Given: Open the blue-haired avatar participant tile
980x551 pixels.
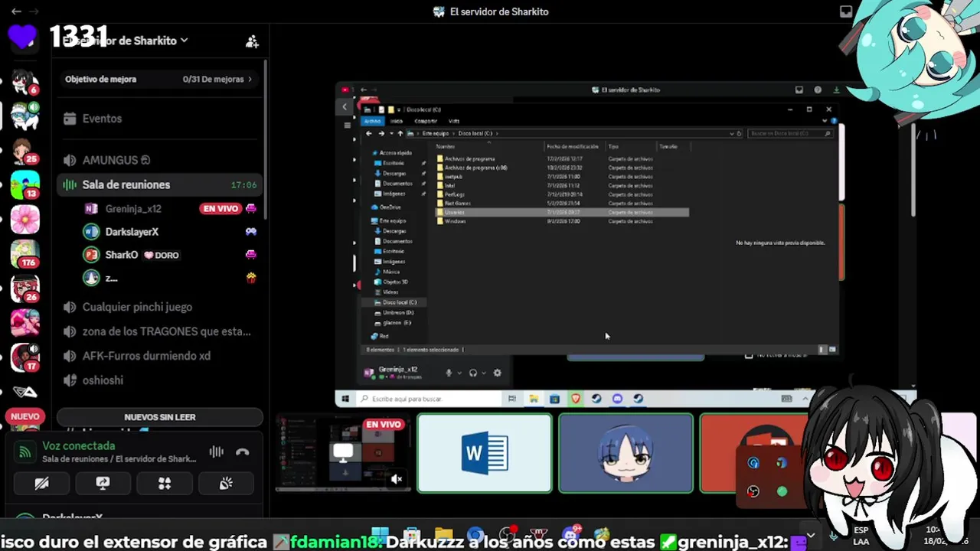Looking at the screenshot, I should click(x=626, y=453).
